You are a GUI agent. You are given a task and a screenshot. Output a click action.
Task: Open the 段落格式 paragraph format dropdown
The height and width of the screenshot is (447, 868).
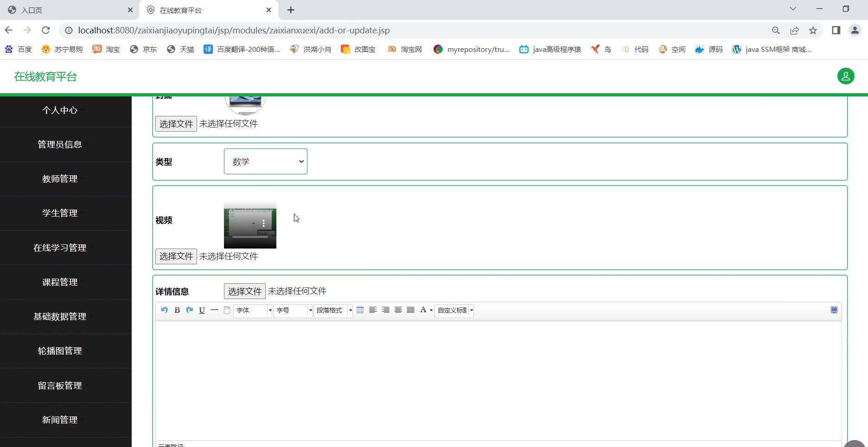click(333, 310)
